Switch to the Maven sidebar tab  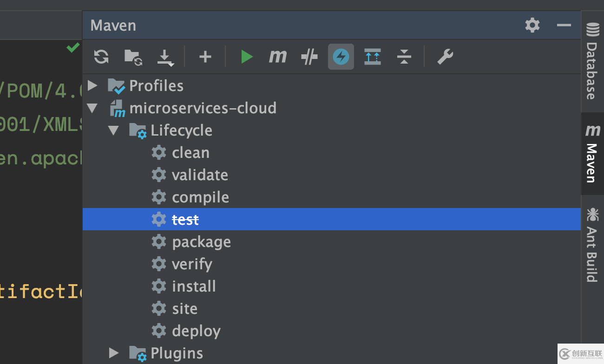pyautogui.click(x=592, y=154)
